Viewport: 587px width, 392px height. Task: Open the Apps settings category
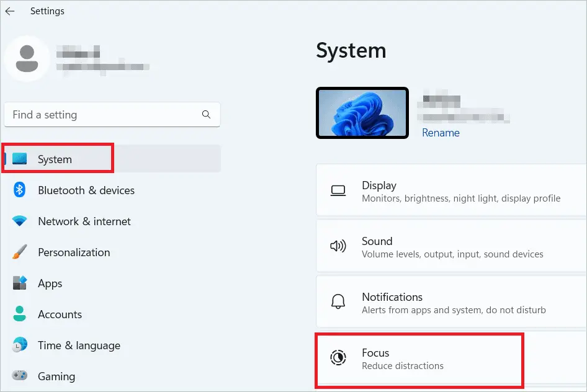tap(112, 283)
